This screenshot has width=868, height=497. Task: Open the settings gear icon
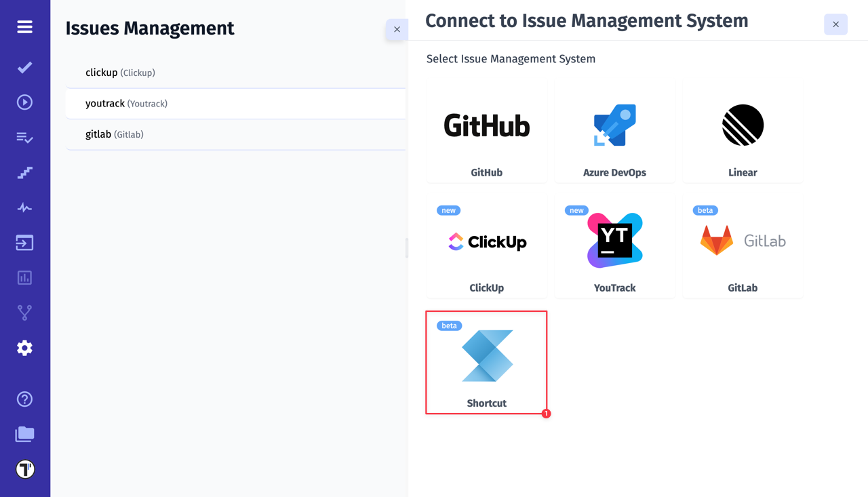tap(24, 347)
